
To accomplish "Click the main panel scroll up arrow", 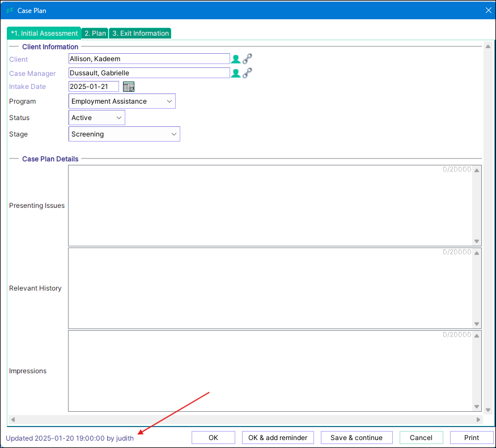I will (488, 46).
